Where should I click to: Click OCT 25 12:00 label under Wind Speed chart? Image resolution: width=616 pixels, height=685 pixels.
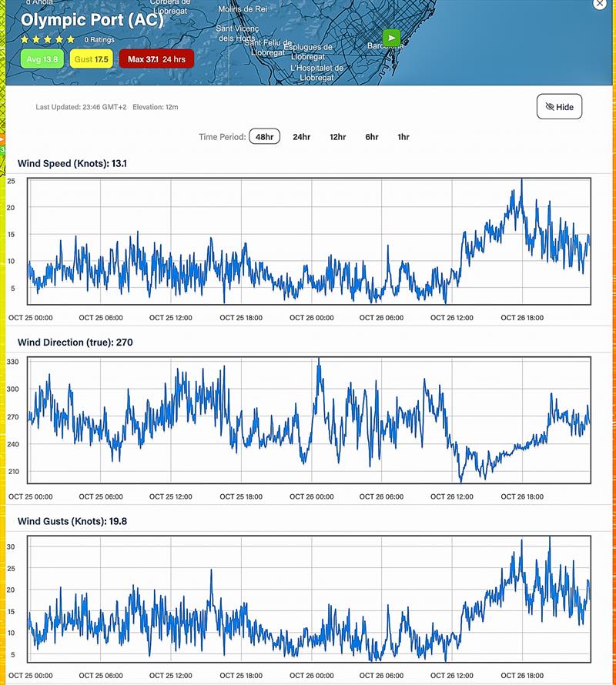[x=170, y=318]
